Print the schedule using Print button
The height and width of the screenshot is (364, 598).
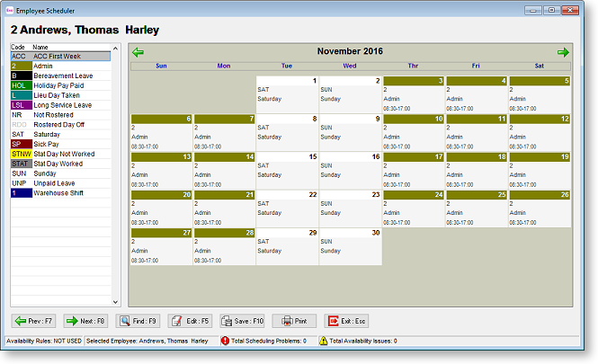click(295, 320)
